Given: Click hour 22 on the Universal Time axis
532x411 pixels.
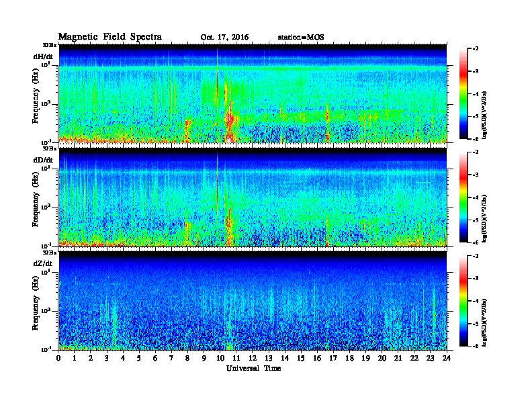Looking at the screenshot, I should pyautogui.click(x=414, y=358).
